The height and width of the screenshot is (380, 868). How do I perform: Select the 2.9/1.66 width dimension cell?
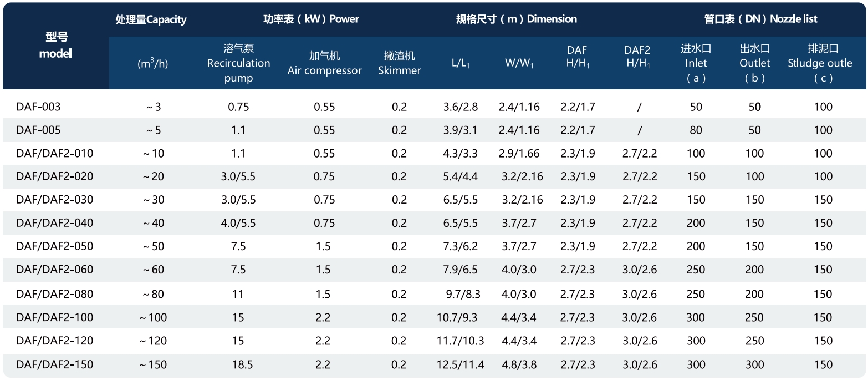tap(519, 154)
